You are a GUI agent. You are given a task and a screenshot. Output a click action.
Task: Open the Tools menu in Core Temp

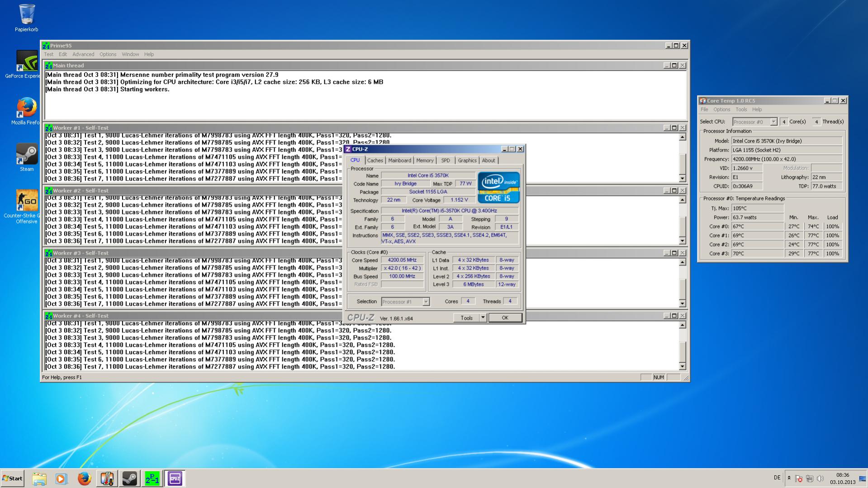[x=741, y=110]
